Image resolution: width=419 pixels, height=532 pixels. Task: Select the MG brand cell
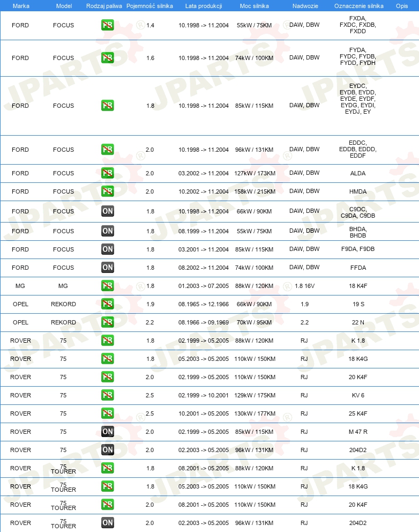click(20, 286)
